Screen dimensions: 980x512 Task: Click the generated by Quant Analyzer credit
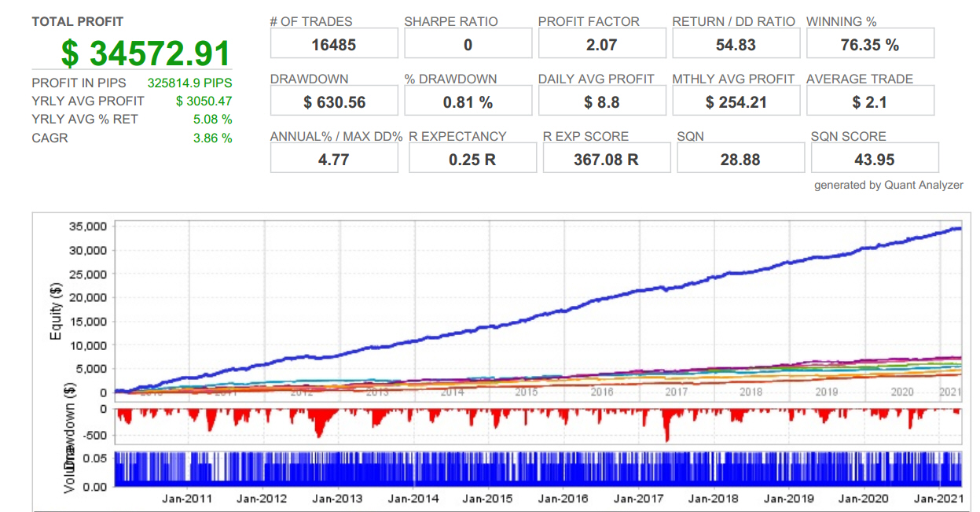889,186
